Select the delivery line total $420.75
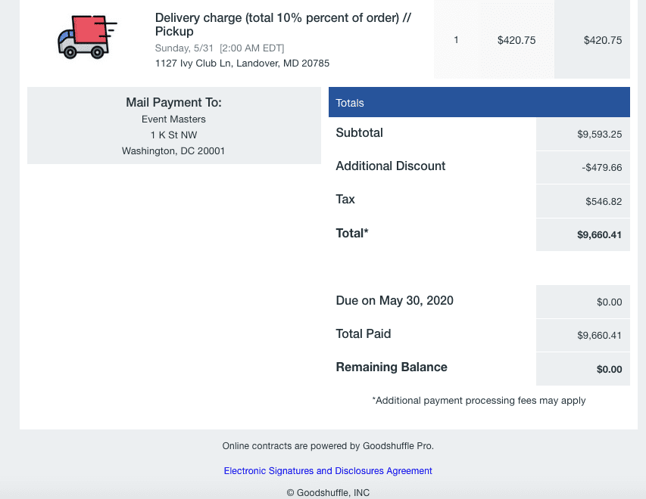Screen dimensions: 646x499 [603, 40]
